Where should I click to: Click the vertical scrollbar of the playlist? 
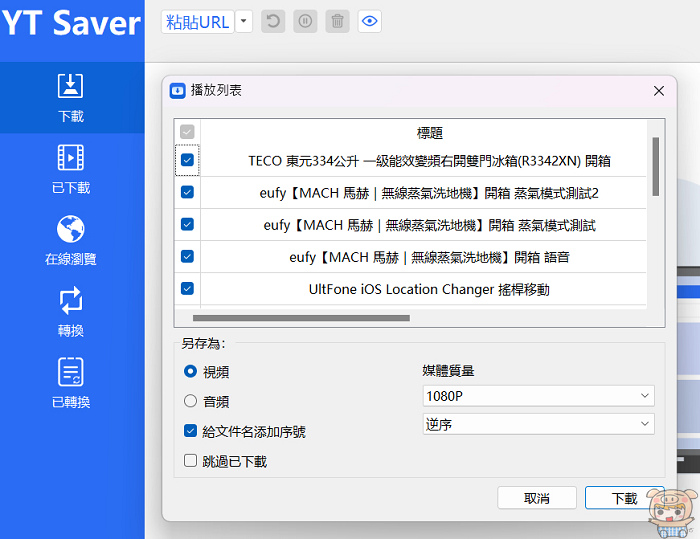tap(655, 166)
